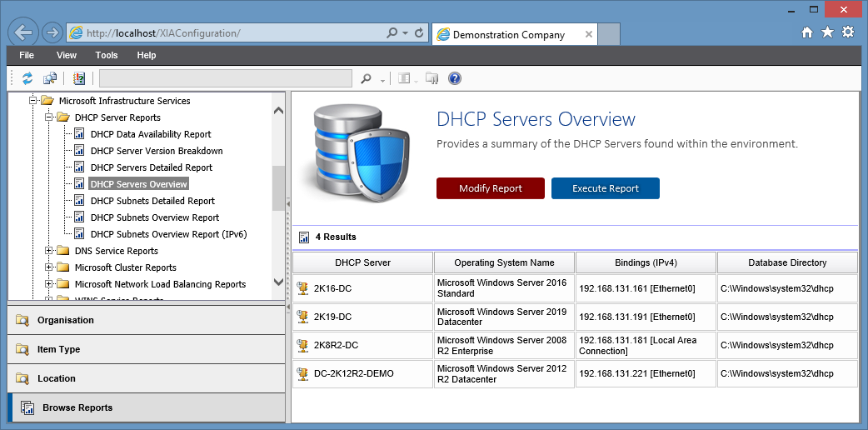Open the Organisation section

coord(146,320)
